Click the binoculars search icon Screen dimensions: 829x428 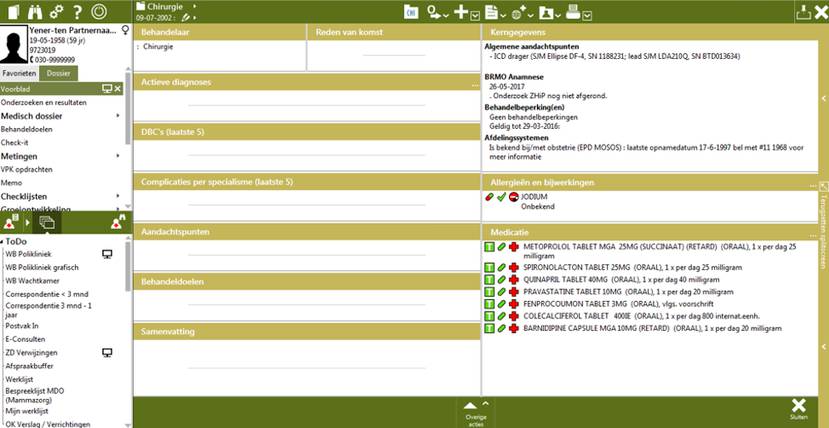pyautogui.click(x=35, y=11)
